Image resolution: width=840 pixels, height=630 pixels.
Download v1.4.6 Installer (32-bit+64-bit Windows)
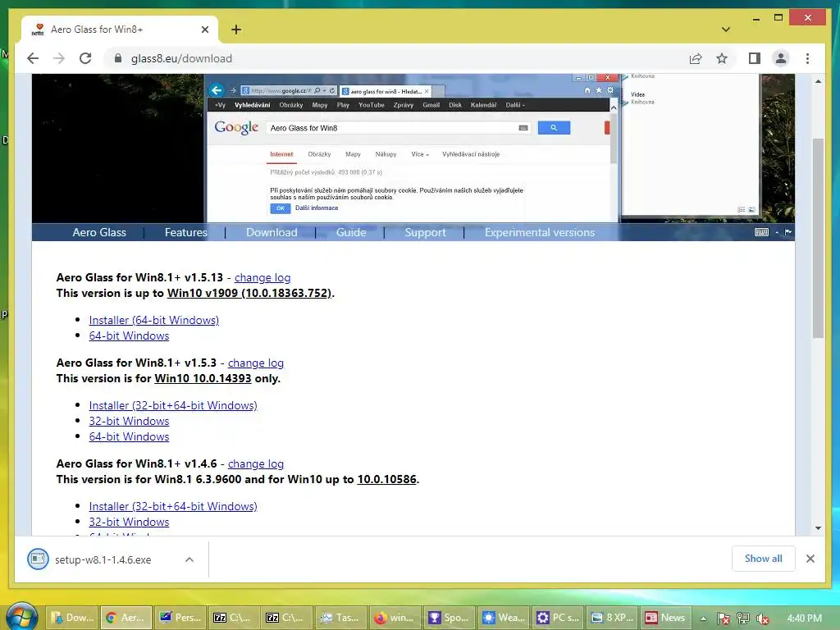(173, 506)
